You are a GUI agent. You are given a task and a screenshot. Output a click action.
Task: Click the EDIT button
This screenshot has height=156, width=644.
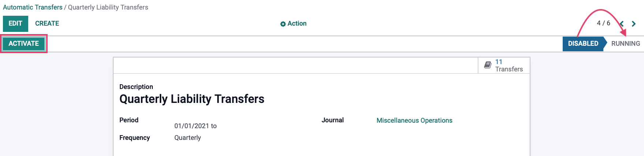(x=15, y=23)
